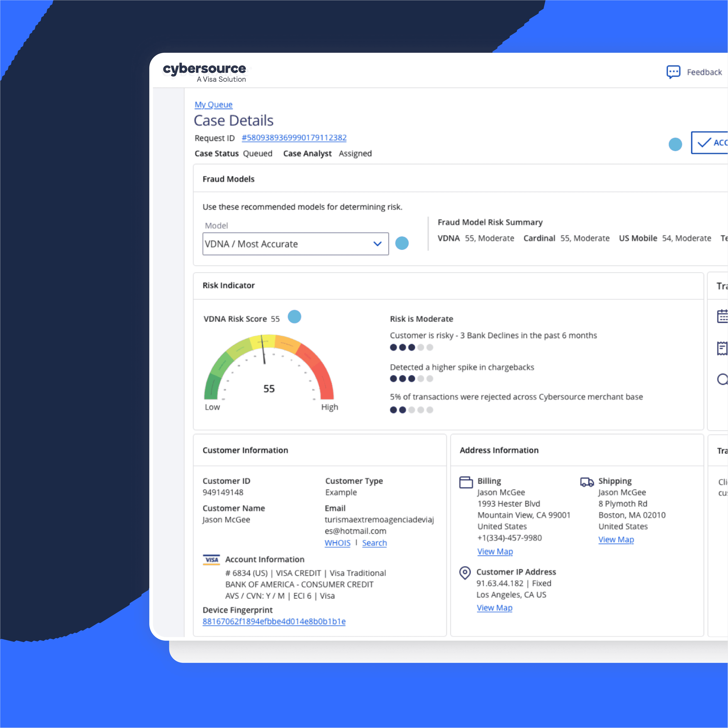Open the WHOIS link under the email
This screenshot has width=728, height=728.
tap(337, 543)
